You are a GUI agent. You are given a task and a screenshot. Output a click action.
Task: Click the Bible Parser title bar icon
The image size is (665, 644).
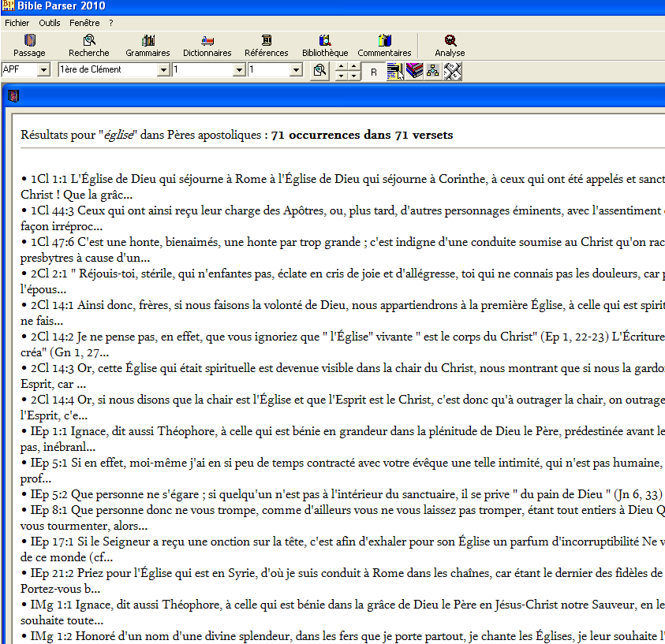(x=8, y=6)
